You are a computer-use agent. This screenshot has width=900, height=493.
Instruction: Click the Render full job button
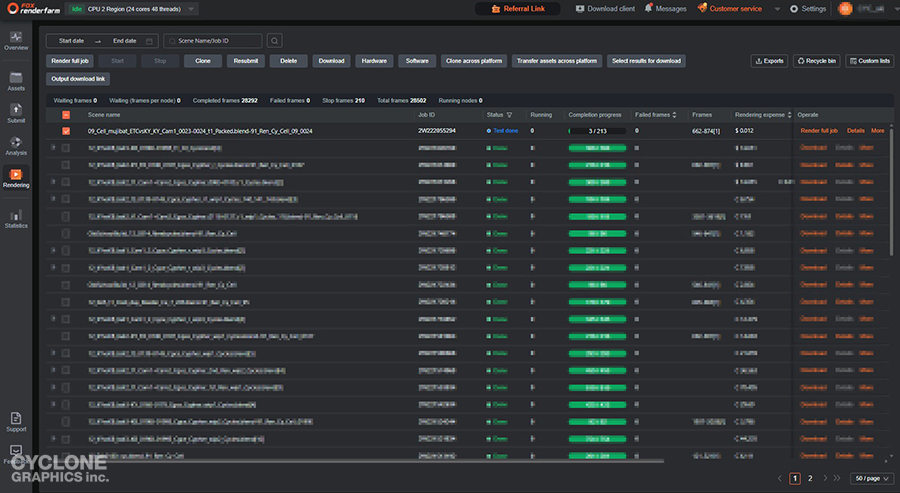pyautogui.click(x=69, y=61)
